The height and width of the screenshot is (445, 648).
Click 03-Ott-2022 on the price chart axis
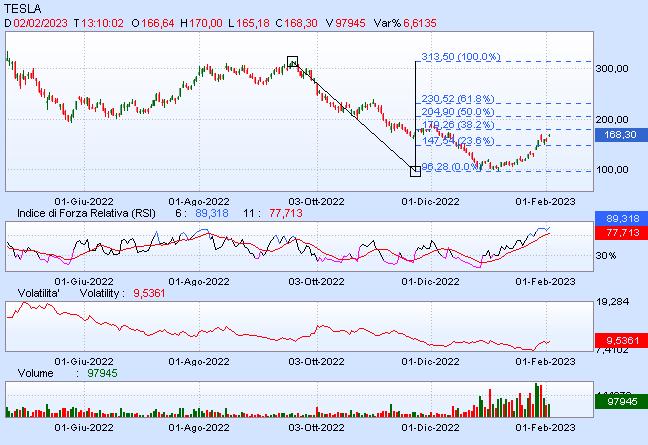[x=316, y=202]
